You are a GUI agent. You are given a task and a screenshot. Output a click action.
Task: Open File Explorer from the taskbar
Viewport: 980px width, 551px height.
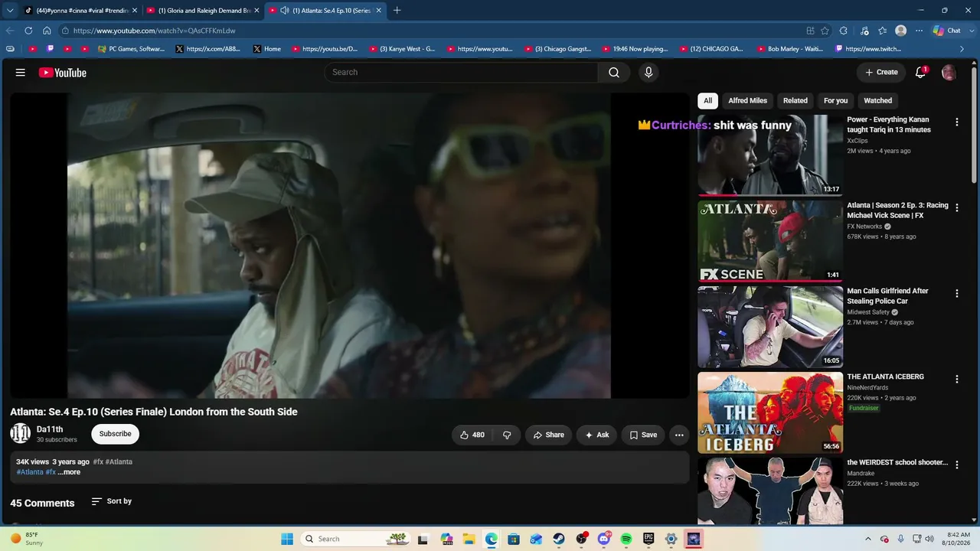pyautogui.click(x=469, y=539)
